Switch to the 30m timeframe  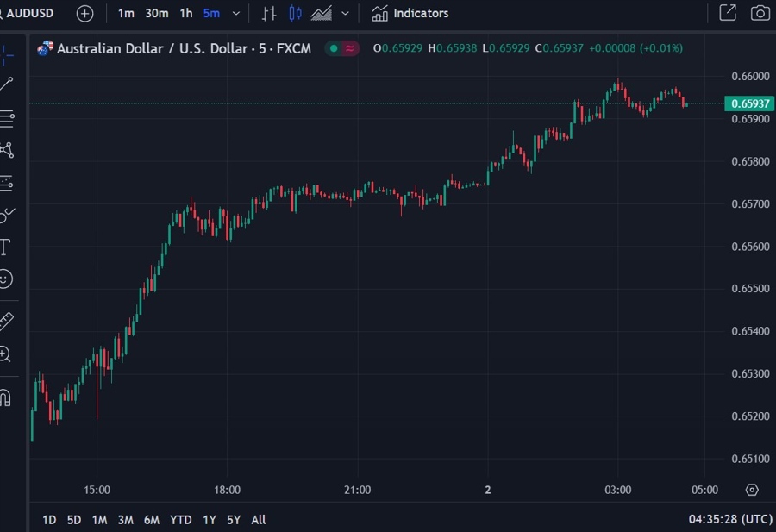tap(156, 13)
